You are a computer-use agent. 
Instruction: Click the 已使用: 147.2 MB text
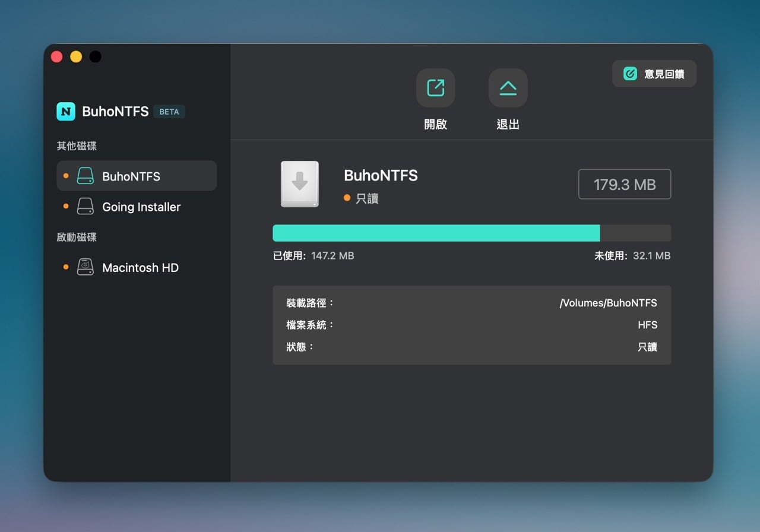click(313, 256)
